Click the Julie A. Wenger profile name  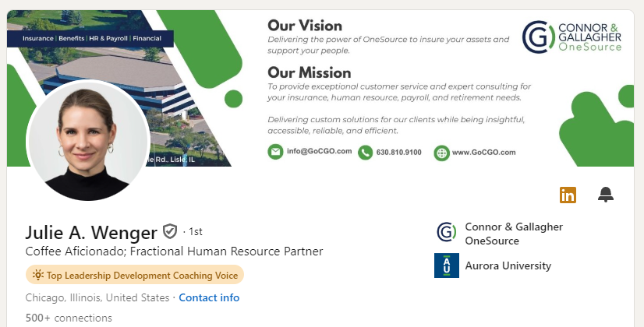tap(91, 232)
